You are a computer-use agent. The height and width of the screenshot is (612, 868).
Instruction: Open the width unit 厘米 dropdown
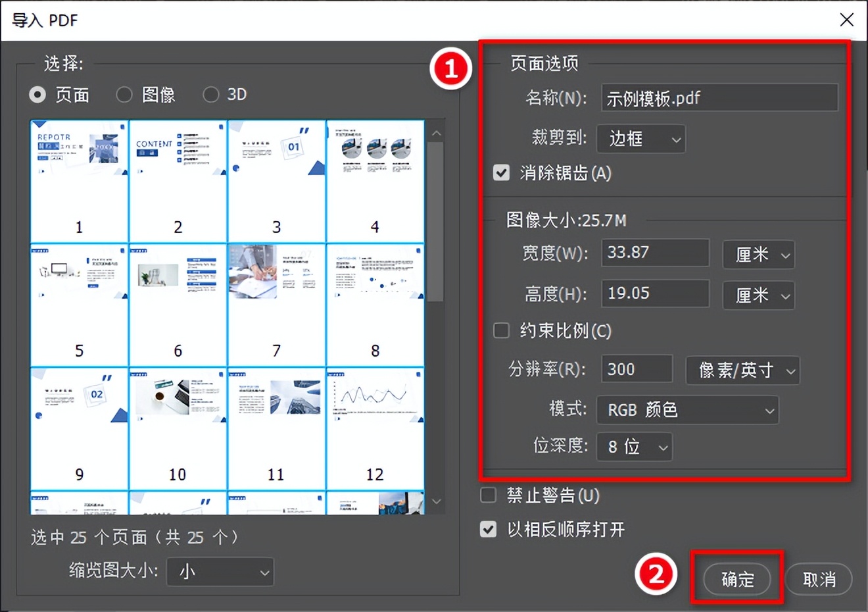(x=758, y=255)
